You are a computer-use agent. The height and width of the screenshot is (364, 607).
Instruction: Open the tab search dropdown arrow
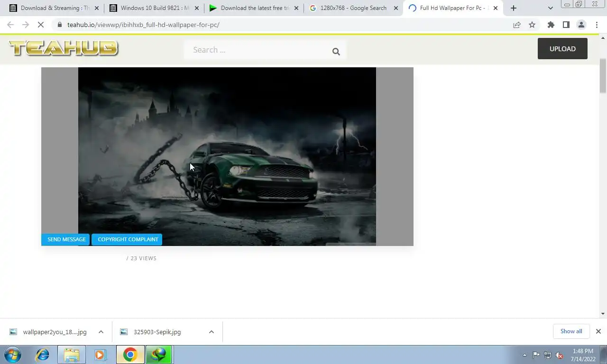click(x=550, y=8)
